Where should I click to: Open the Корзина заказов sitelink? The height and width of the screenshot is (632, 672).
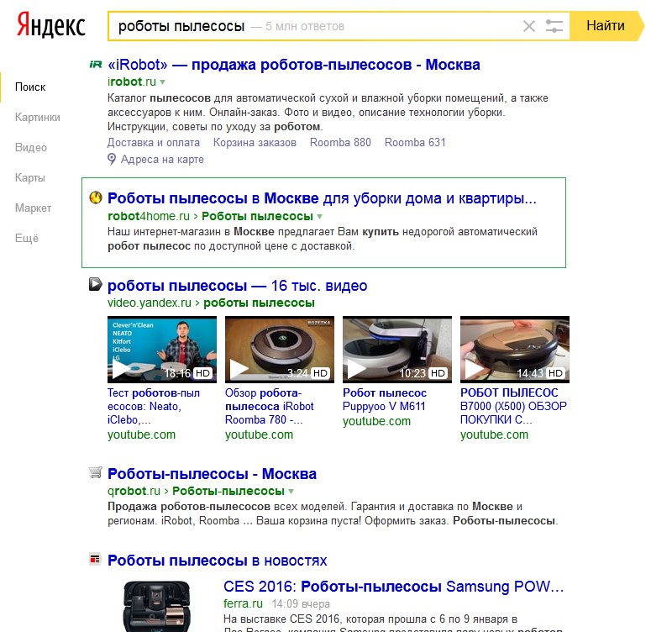(255, 142)
